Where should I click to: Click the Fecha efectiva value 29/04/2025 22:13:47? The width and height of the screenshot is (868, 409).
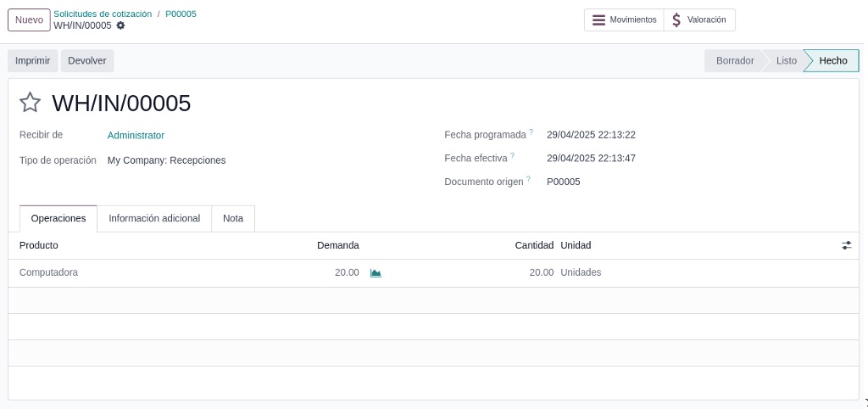[591, 159]
